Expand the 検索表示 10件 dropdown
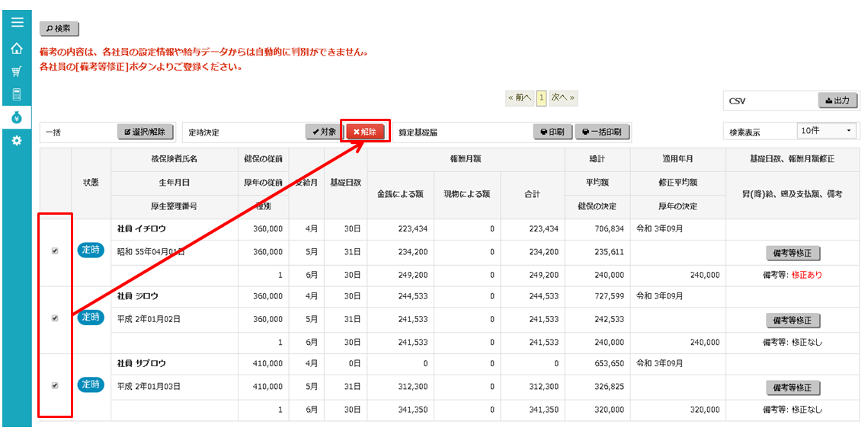The width and height of the screenshot is (868, 437). (x=826, y=131)
